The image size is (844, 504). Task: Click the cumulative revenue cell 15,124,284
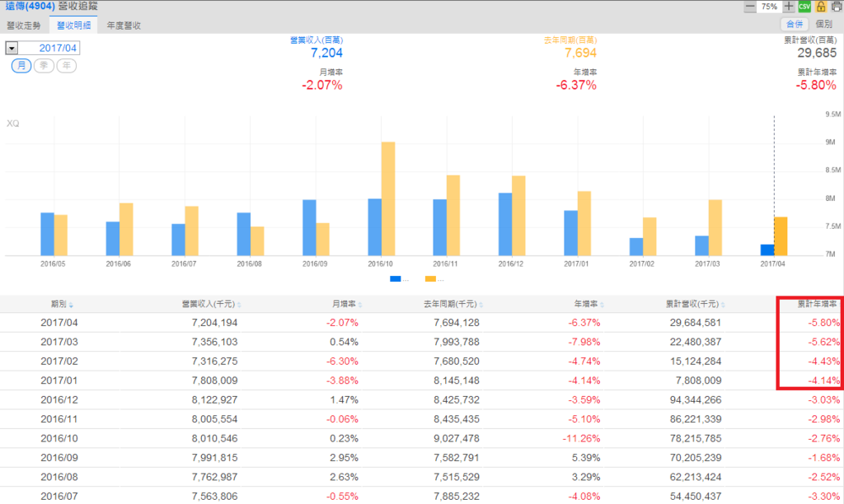coord(696,362)
